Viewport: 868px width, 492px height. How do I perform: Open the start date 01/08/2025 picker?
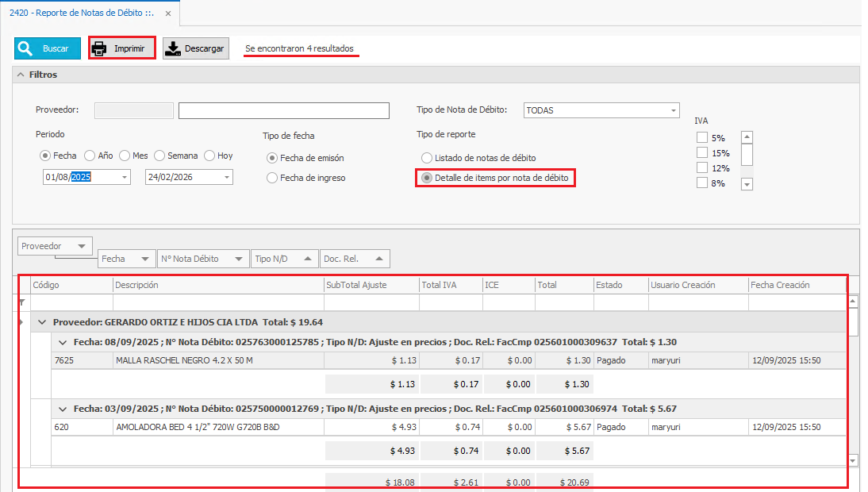click(124, 177)
